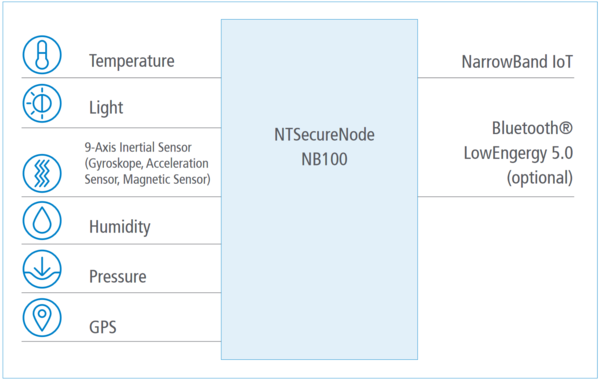The width and height of the screenshot is (600, 381).
Task: Click the Gyroskope, Acceleration text line
Action: point(147,164)
